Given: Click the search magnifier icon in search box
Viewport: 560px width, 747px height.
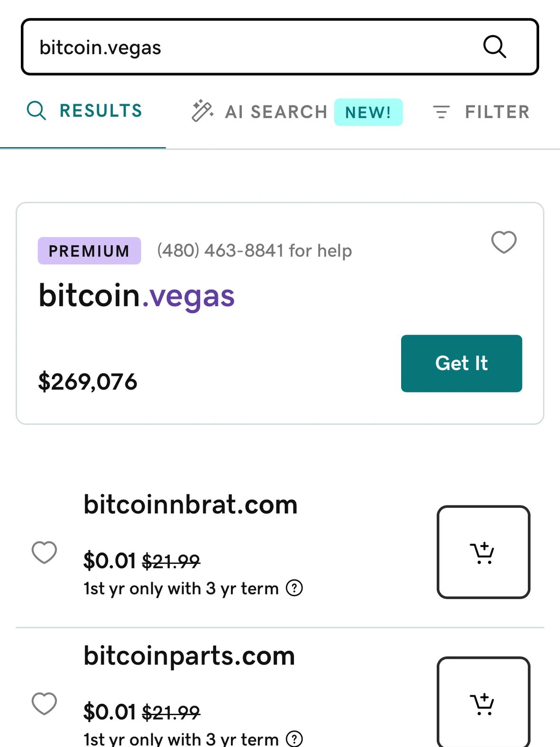Looking at the screenshot, I should click(495, 47).
